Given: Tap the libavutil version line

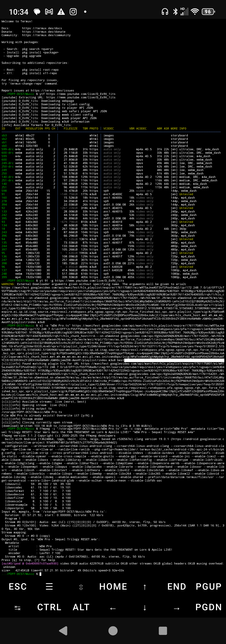Looking at the screenshot, I should pyautogui.click(x=38, y=484).
